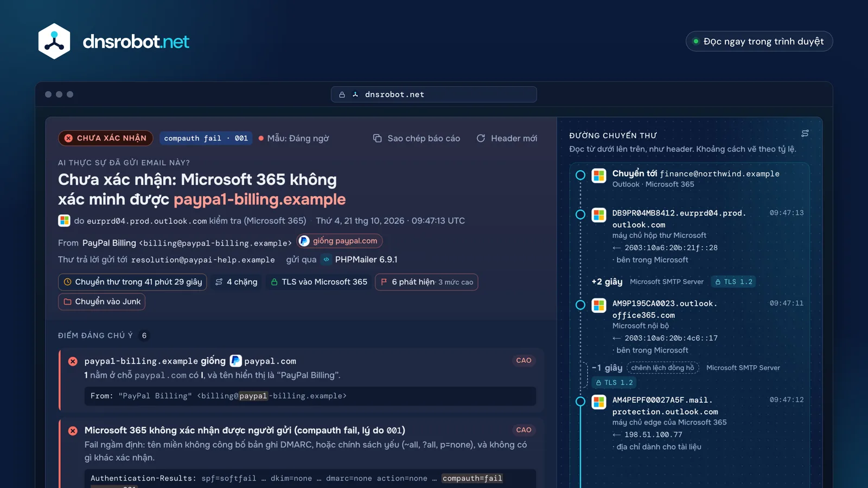Click IP address 2603:10a6:20b:21f::28
This screenshot has height=488, width=868.
[x=671, y=248]
